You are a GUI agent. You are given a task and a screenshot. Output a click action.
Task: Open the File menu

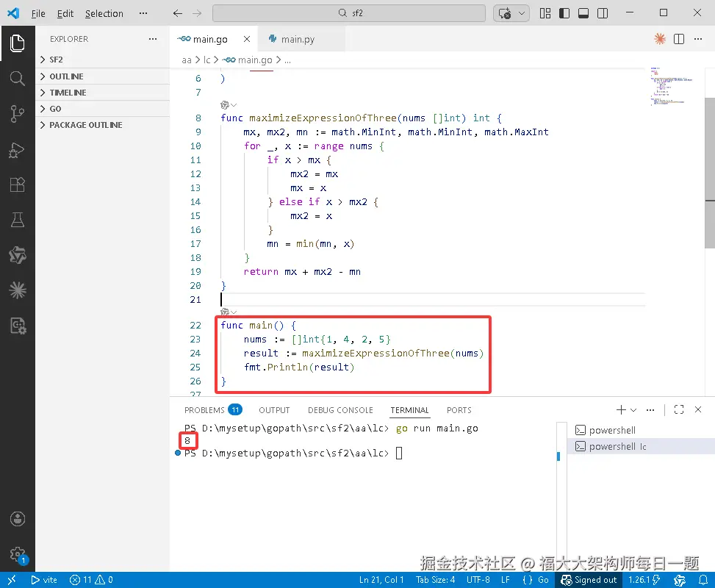click(x=38, y=14)
